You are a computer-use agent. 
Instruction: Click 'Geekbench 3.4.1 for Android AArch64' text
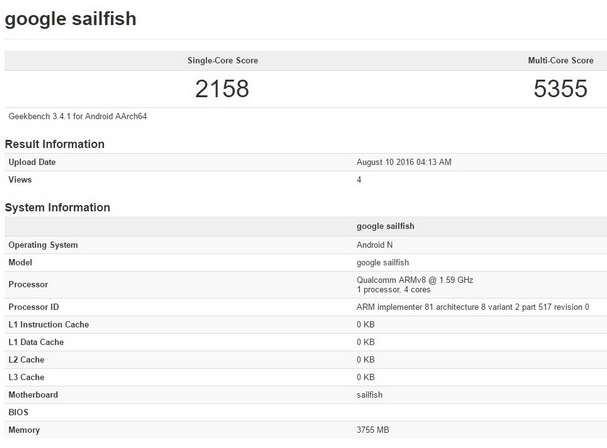point(78,116)
